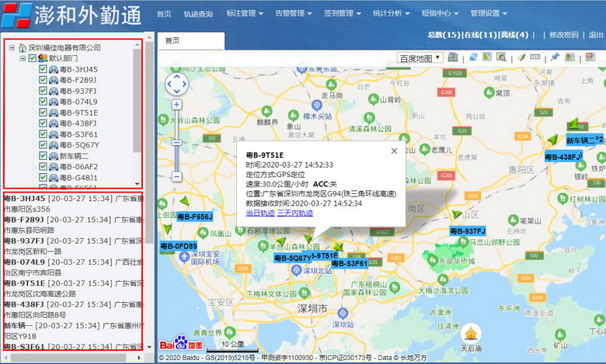
Task: Click the brush clear-overlay icon
Action: pyautogui.click(x=522, y=57)
